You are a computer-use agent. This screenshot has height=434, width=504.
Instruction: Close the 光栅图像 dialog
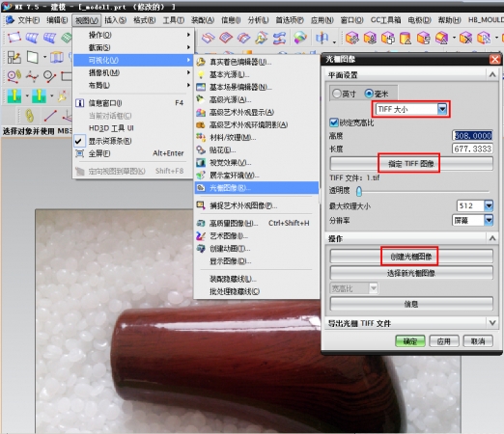[x=494, y=60]
